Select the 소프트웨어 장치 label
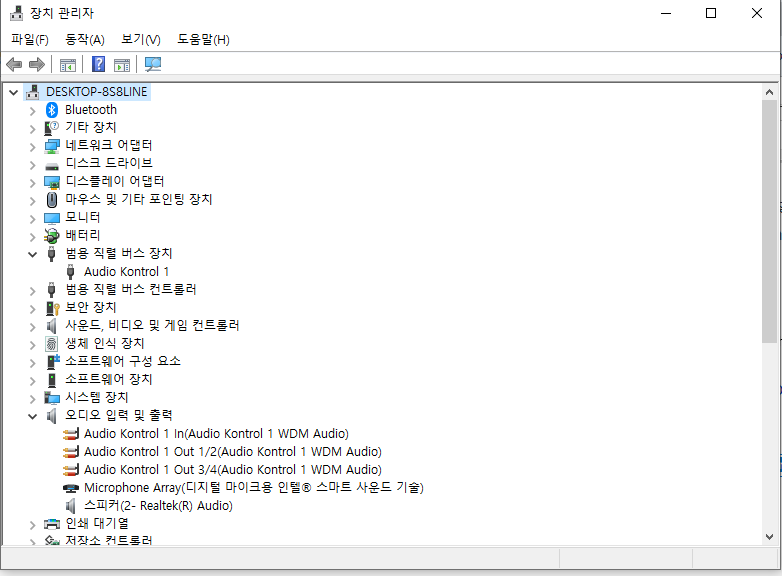 point(109,380)
